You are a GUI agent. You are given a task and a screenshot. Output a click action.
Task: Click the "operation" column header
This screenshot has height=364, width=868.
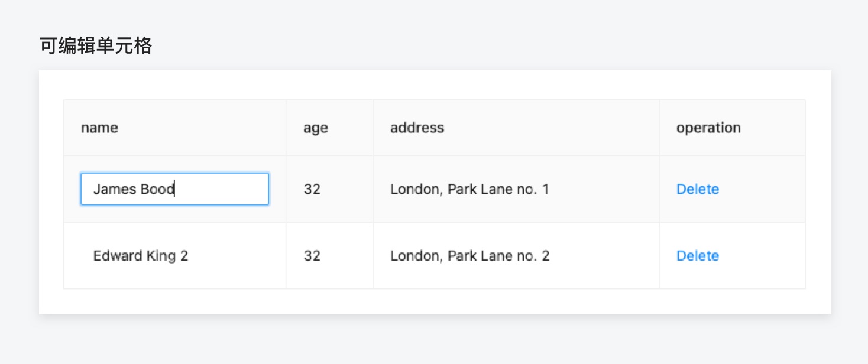tap(708, 128)
